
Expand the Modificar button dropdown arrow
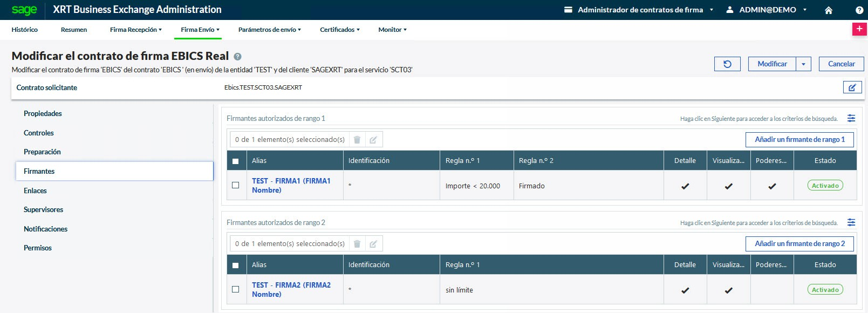tap(803, 64)
